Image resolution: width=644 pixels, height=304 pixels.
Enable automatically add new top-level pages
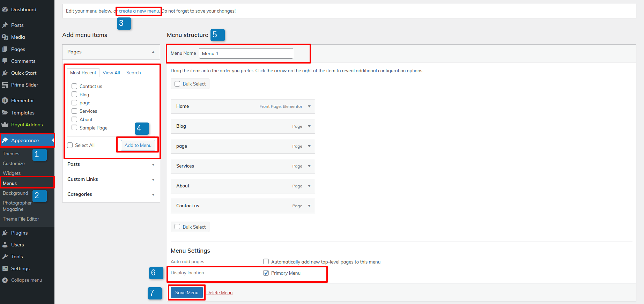pyautogui.click(x=266, y=262)
